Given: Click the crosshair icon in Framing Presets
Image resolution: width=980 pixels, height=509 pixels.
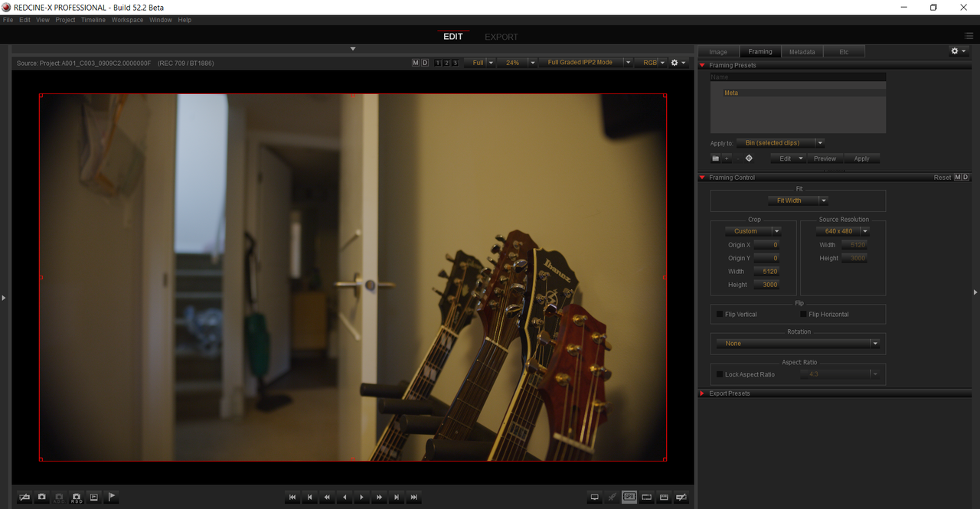Looking at the screenshot, I should point(749,158).
